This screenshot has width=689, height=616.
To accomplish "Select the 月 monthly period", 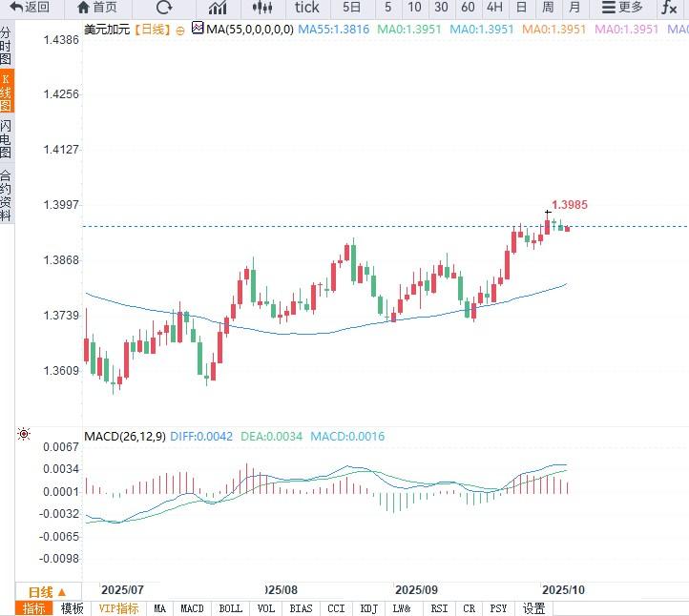I will point(574,8).
